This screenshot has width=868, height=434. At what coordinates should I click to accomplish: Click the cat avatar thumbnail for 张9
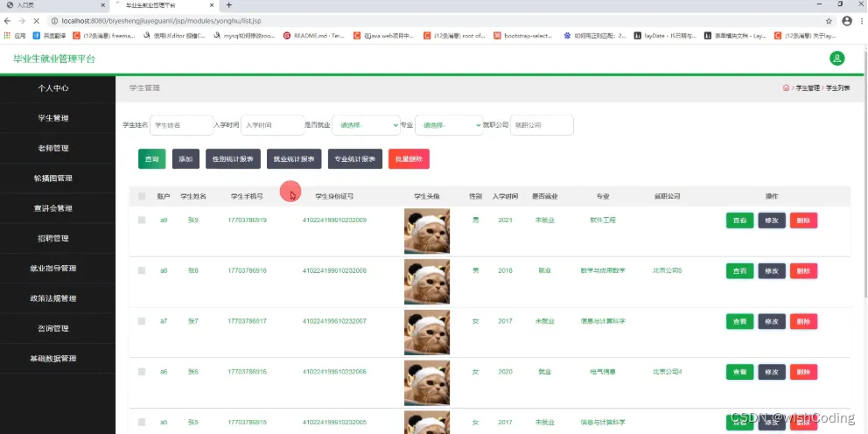click(427, 231)
